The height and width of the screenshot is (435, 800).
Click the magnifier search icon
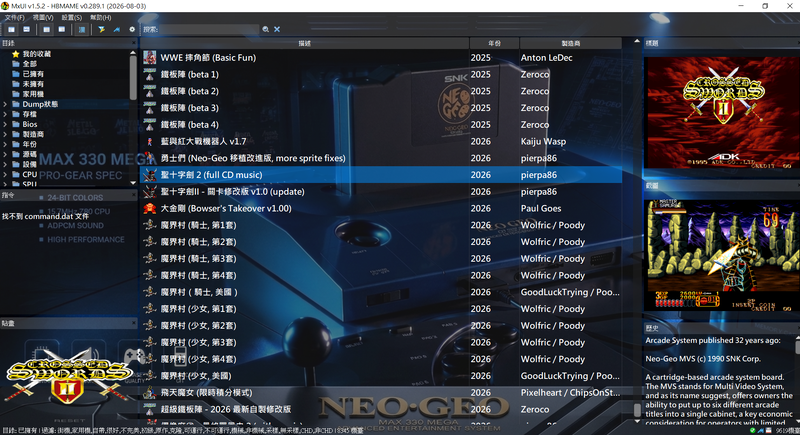[266, 30]
